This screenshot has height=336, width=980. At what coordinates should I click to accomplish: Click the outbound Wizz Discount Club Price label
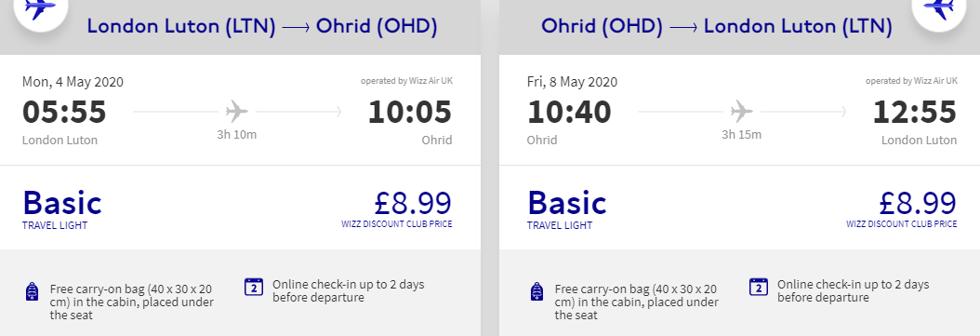coord(397,224)
